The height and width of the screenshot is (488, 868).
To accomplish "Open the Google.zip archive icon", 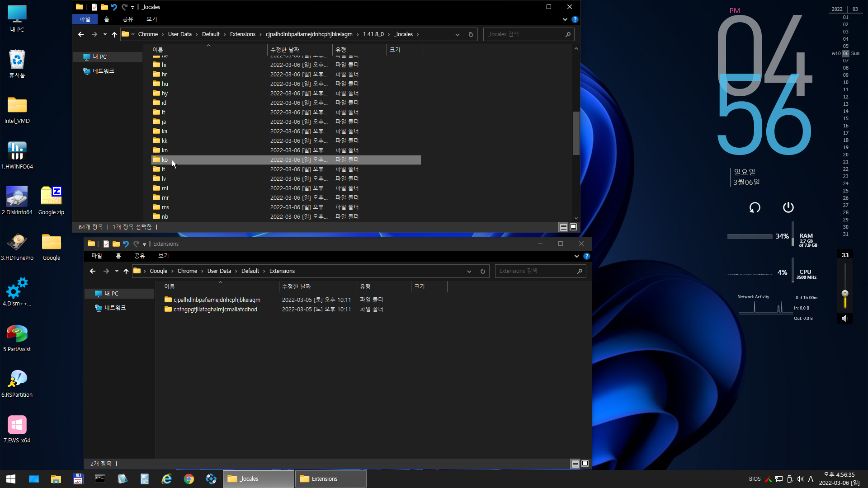I will click(51, 201).
